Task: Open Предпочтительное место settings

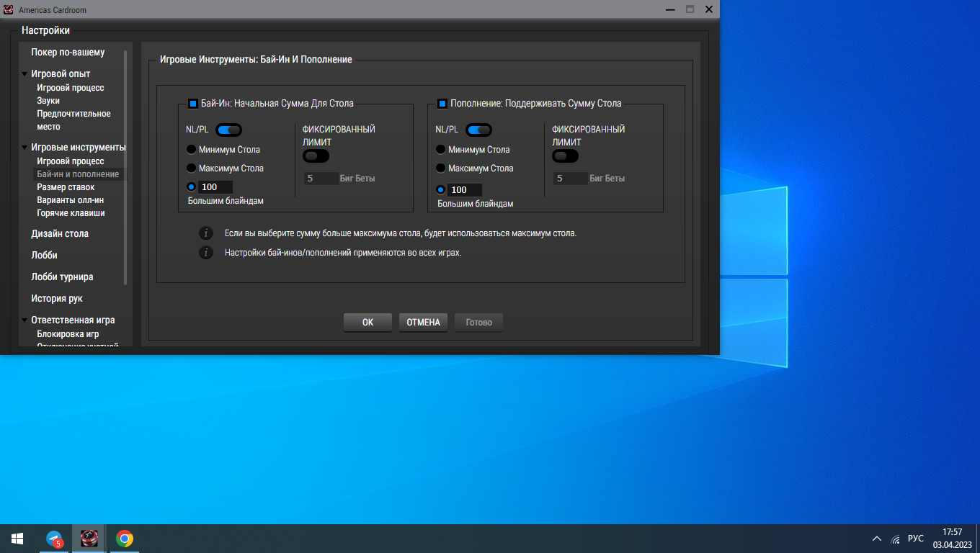Action: point(73,120)
